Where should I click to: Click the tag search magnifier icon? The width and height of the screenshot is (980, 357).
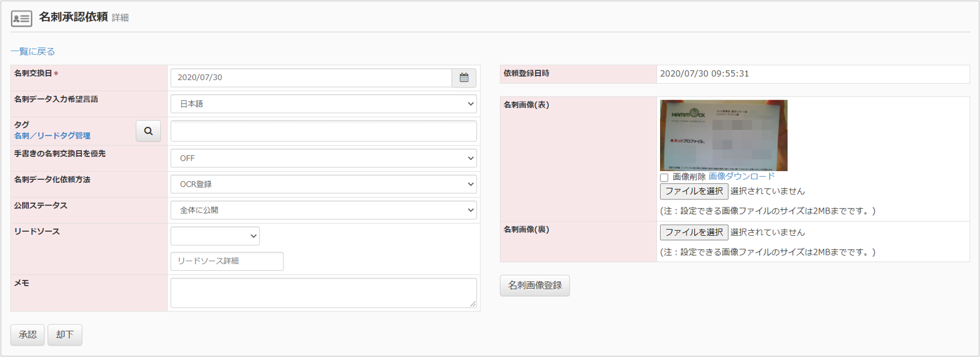pyautogui.click(x=148, y=131)
